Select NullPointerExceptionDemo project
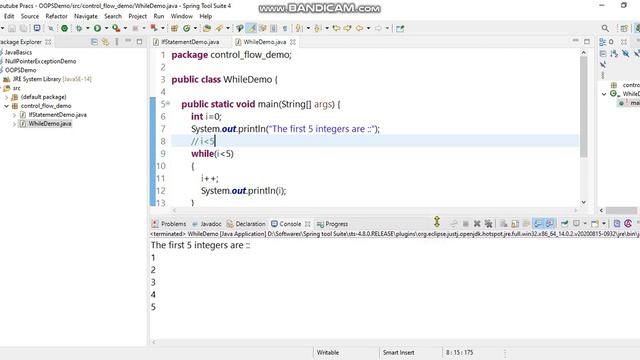This screenshot has height=360, width=640. click(x=40, y=61)
